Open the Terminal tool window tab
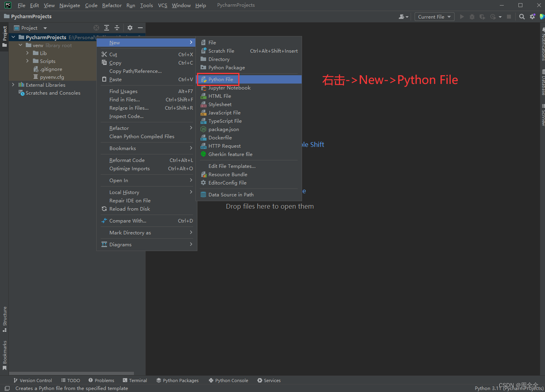The image size is (545, 392). tap(135, 381)
